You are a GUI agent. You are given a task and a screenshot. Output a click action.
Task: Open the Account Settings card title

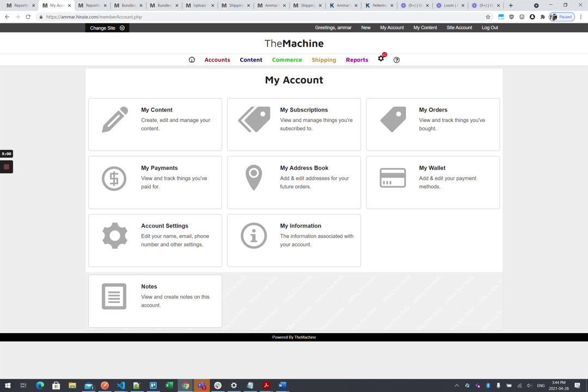click(x=164, y=226)
